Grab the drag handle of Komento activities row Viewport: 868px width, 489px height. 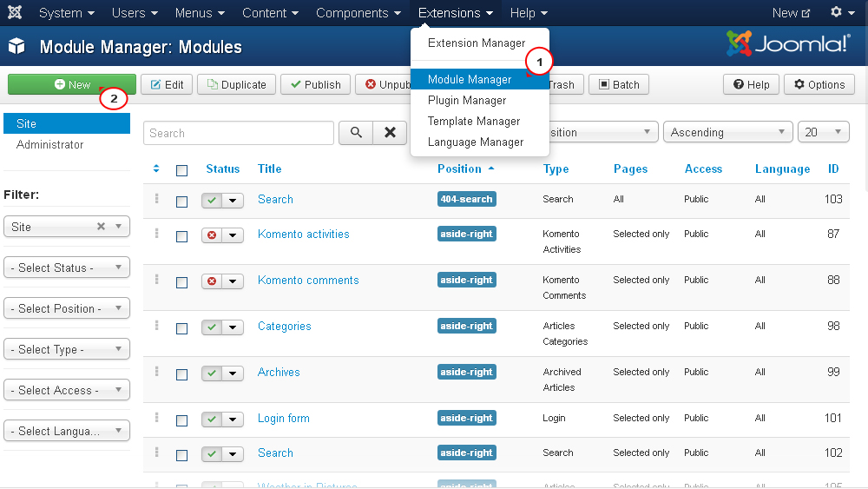[156, 234]
